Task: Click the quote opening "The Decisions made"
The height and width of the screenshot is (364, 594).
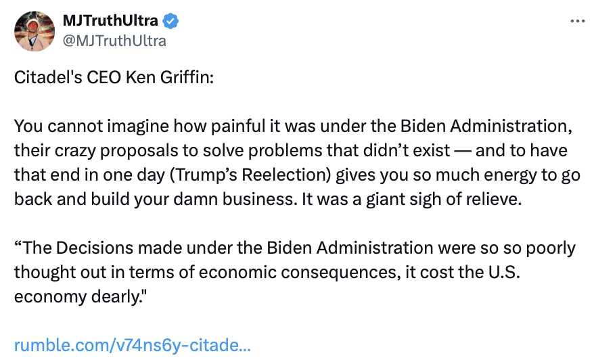Action: (x=81, y=248)
